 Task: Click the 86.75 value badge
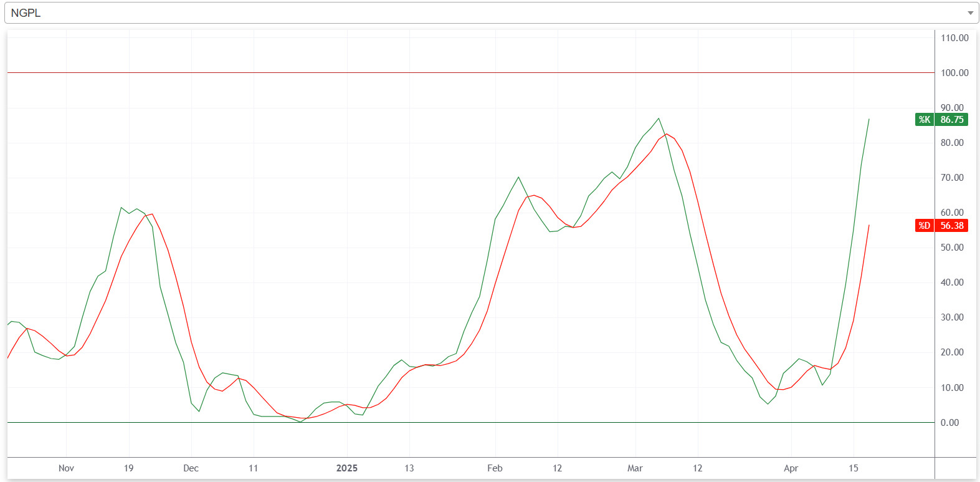[951, 120]
